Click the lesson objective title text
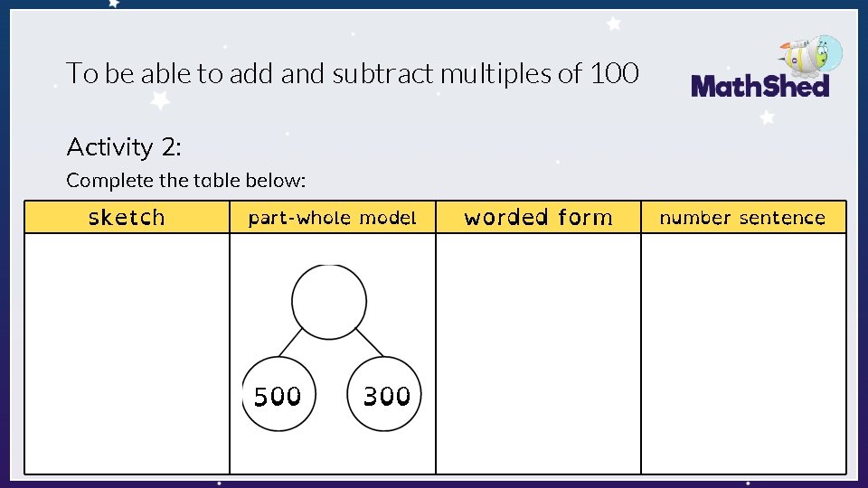 pos(352,73)
